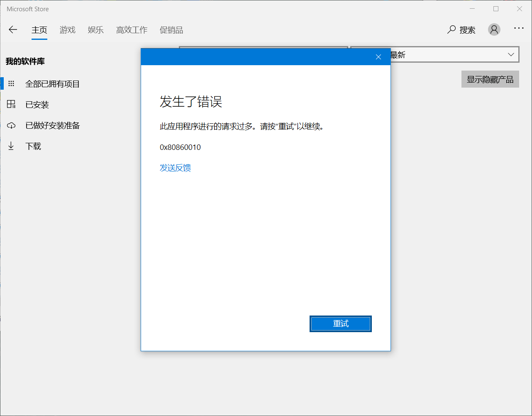The width and height of the screenshot is (532, 416).
Task: Switch to the 主页 tab
Action: click(x=39, y=30)
